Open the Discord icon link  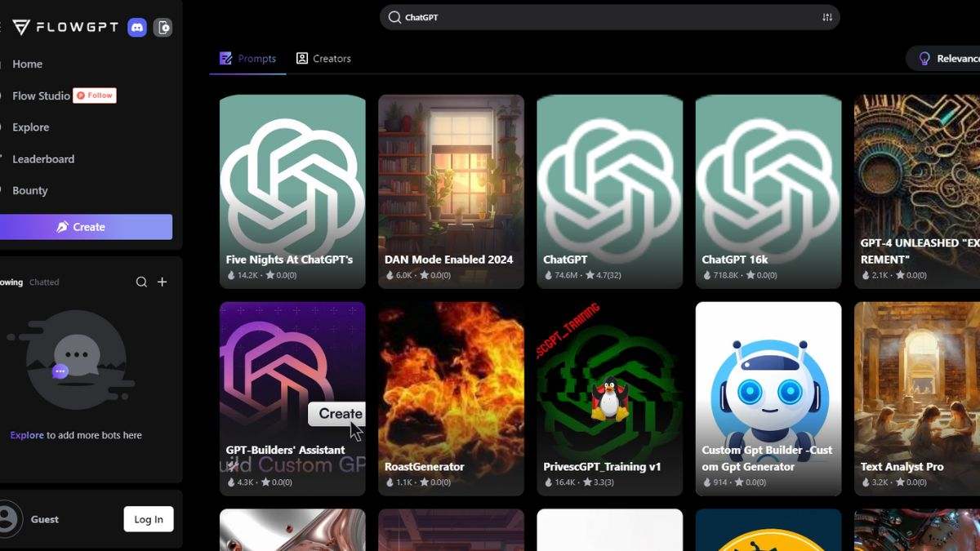[x=136, y=27]
